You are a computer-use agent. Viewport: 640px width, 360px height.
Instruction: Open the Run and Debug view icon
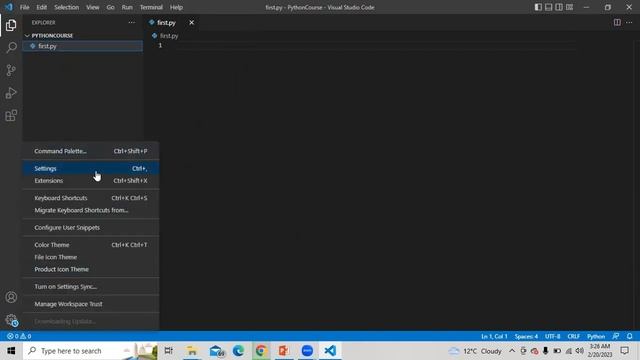tap(11, 93)
